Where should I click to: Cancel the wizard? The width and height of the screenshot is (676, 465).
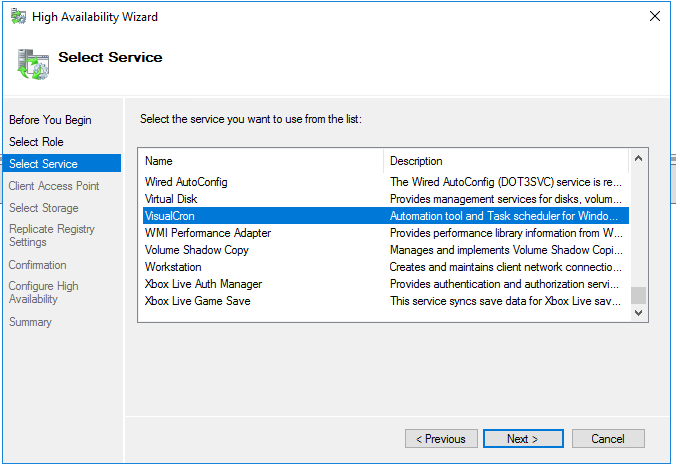click(x=607, y=439)
